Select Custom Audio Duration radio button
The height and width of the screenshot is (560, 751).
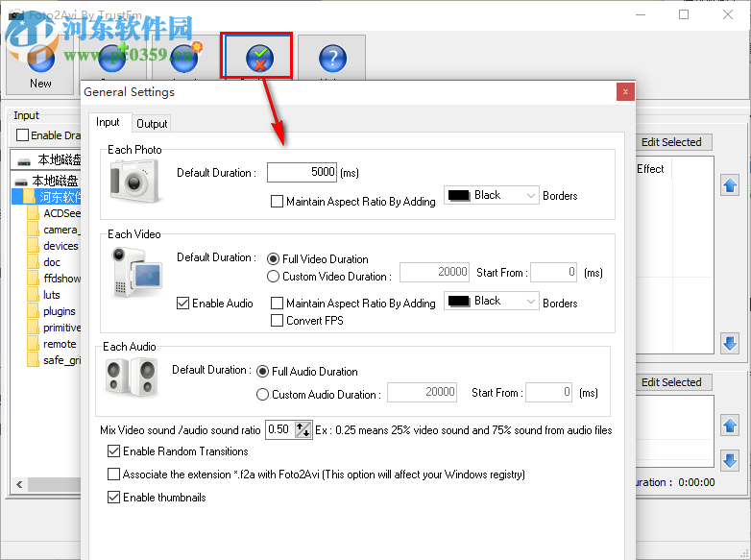(262, 395)
